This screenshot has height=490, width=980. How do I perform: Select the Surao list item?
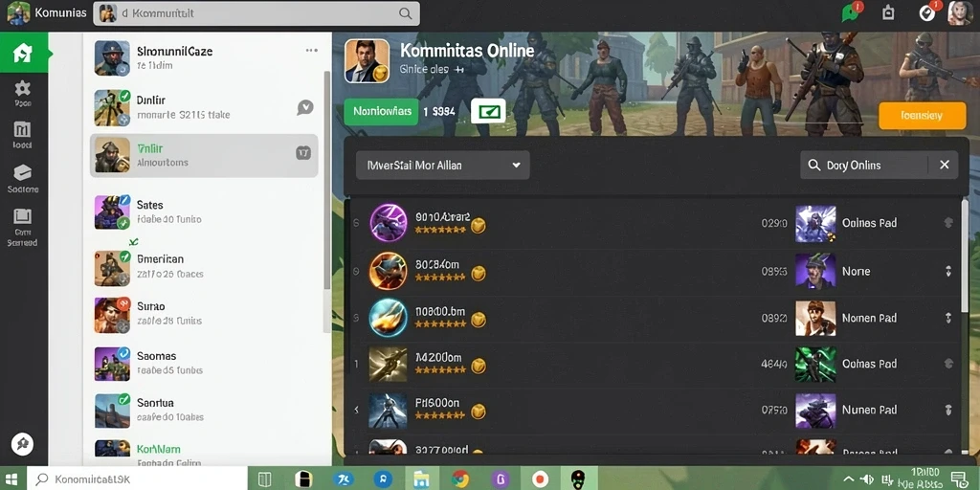click(204, 314)
